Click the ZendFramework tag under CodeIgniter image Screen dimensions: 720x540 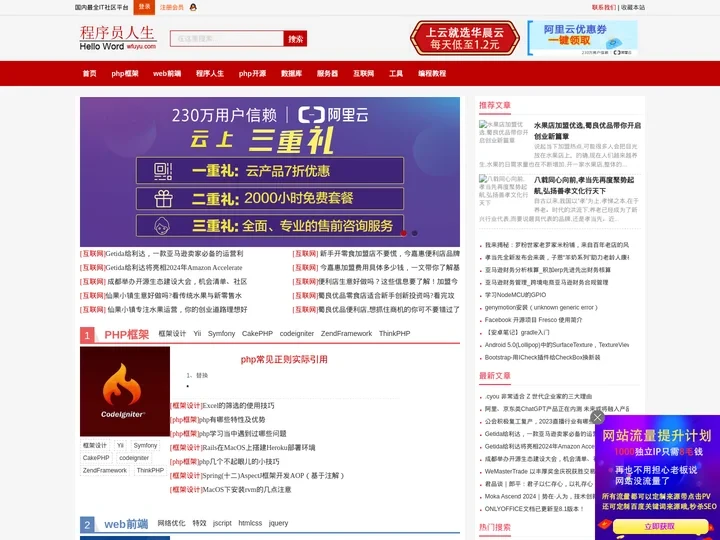pos(105,470)
